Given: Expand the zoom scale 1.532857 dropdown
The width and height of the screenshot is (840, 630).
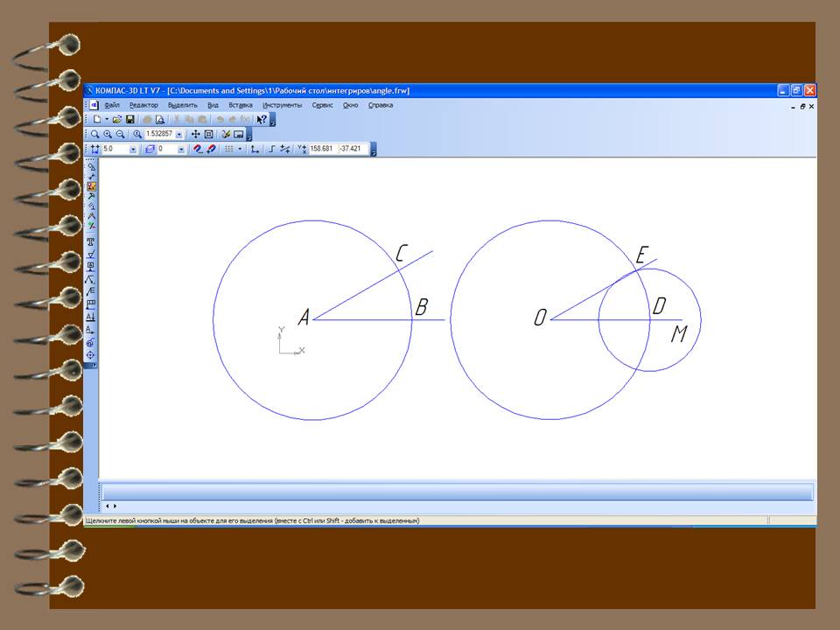Looking at the screenshot, I should pos(179,135).
